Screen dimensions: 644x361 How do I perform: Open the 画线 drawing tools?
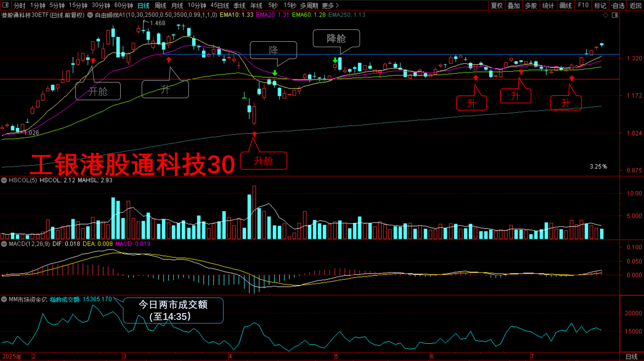click(565, 5)
